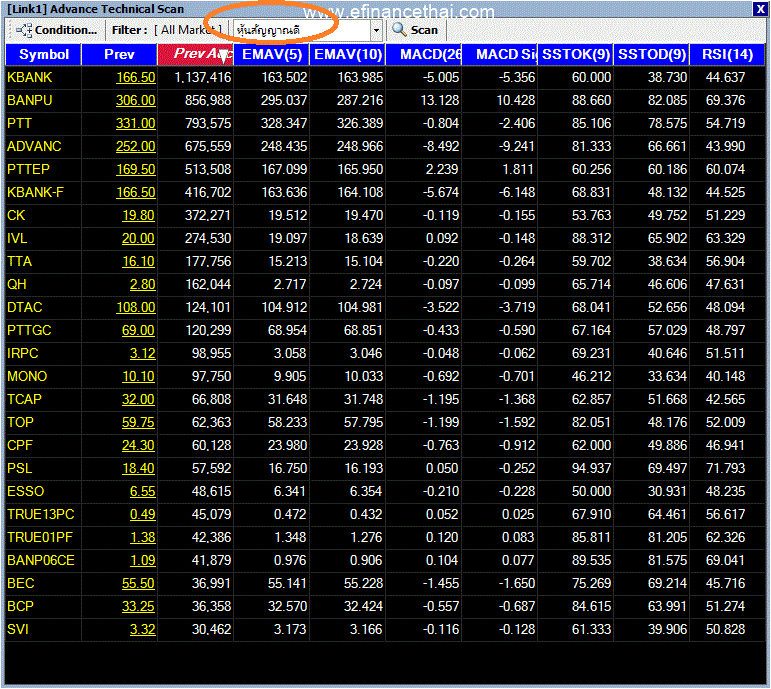
Task: Open TOP price link 59.75
Action: pyautogui.click(x=139, y=422)
